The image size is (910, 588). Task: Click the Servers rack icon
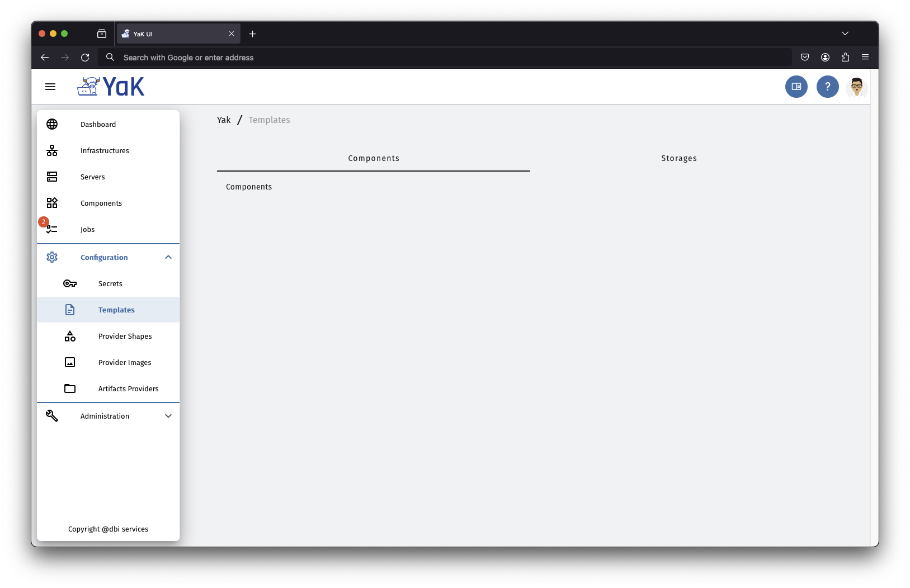tap(52, 177)
